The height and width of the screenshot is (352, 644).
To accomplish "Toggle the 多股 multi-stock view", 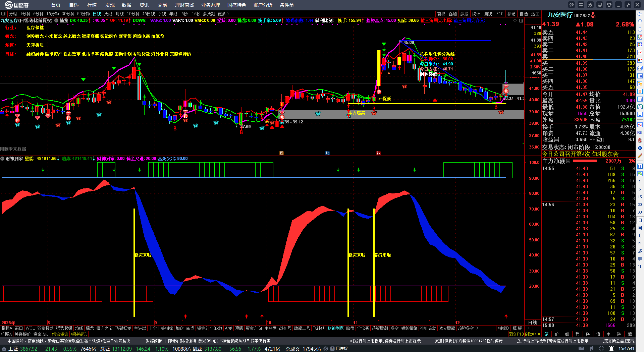I will click(464, 14).
